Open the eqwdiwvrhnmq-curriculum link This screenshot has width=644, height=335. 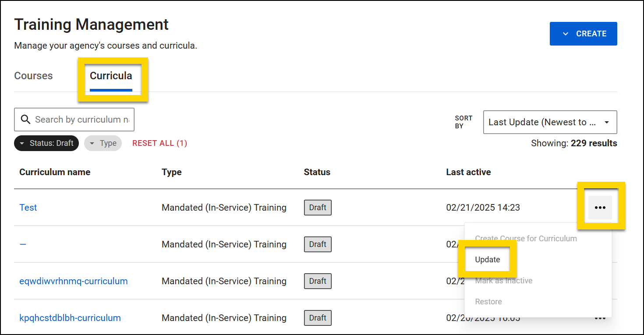[73, 281]
